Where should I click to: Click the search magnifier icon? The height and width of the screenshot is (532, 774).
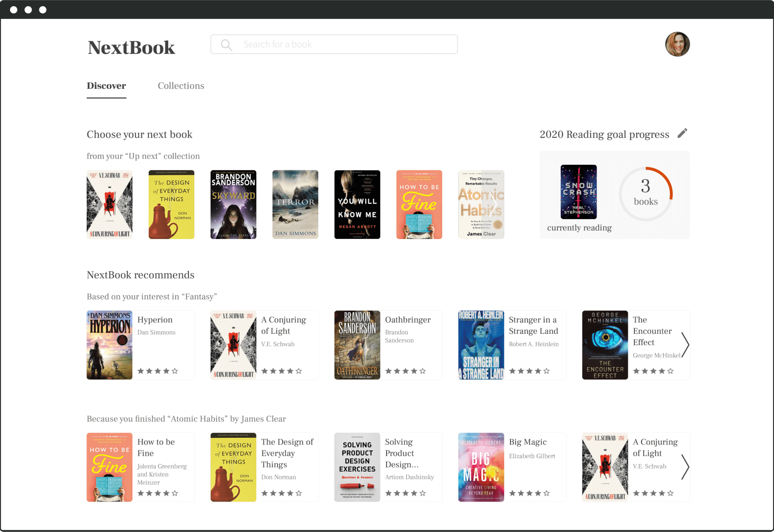(227, 45)
